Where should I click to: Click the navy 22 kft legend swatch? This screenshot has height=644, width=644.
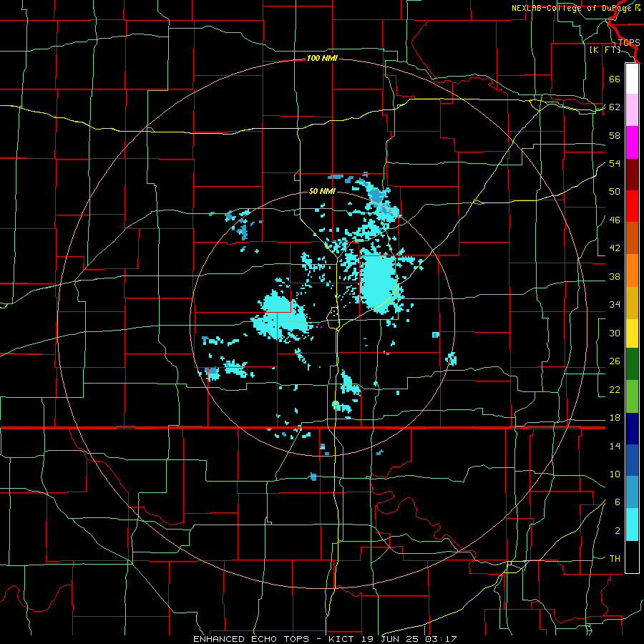[632, 429]
